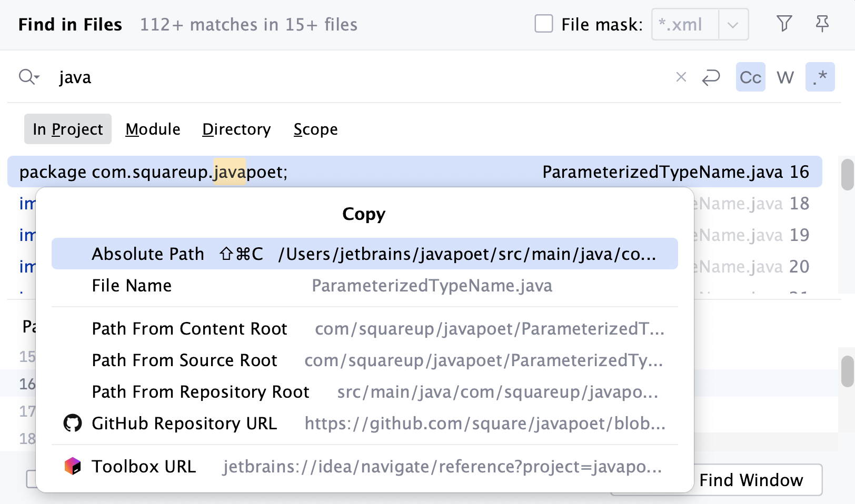
Task: Click results list scrollbar thumb
Action: [847, 174]
